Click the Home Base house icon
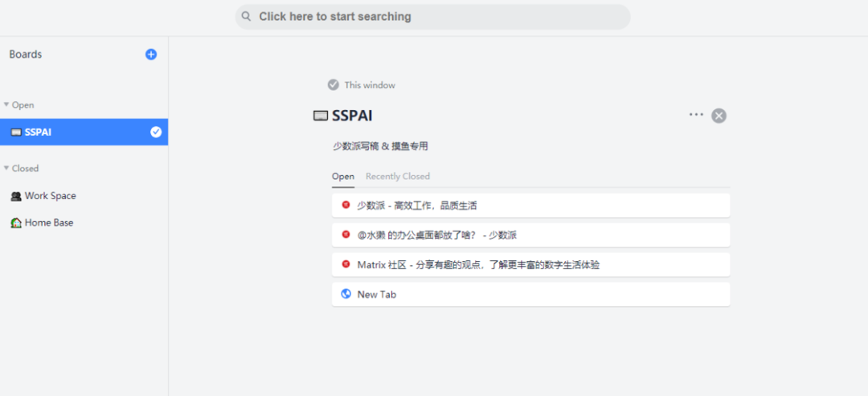868x396 pixels. coord(16,222)
